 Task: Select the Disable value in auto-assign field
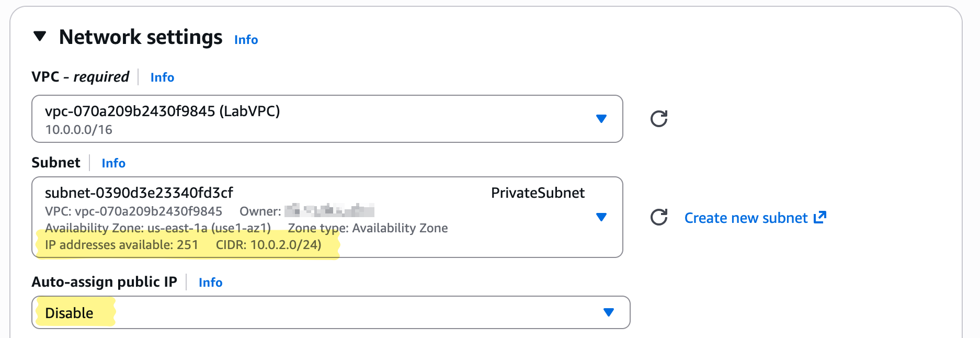click(x=69, y=313)
